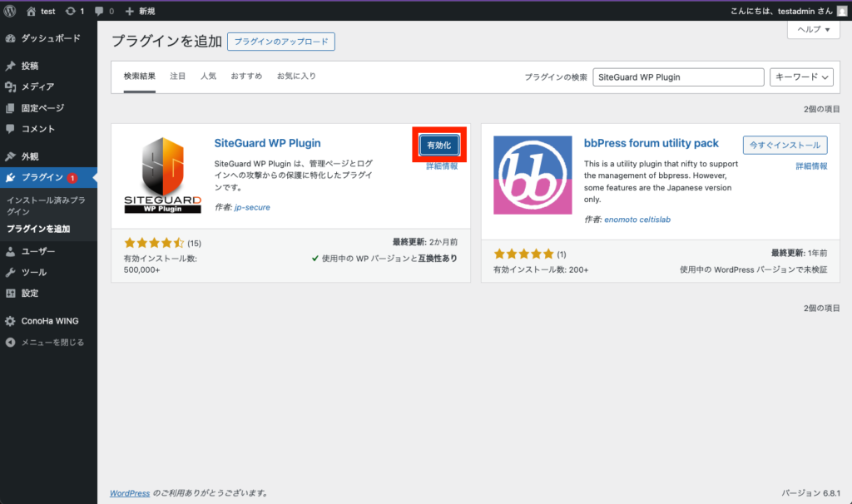
Task: Visit author jp-secure link
Action: (252, 207)
